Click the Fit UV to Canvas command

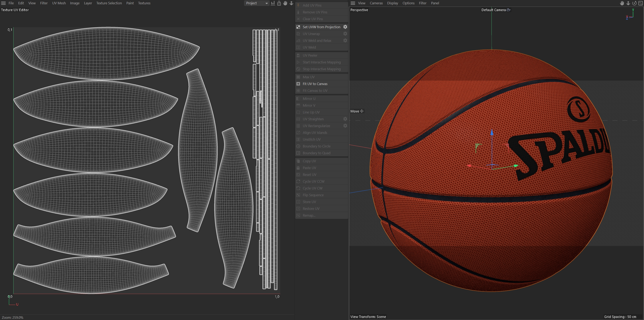pyautogui.click(x=315, y=84)
